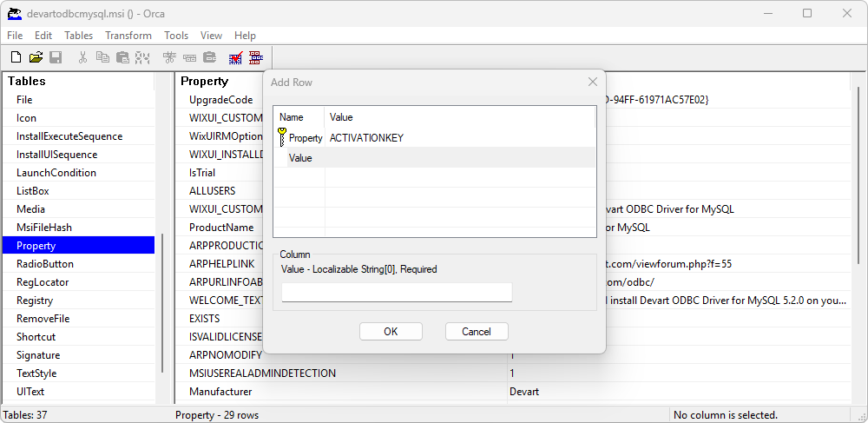Viewport: 868px width, 423px height.
Task: Open a file using the folder icon
Action: (x=36, y=57)
